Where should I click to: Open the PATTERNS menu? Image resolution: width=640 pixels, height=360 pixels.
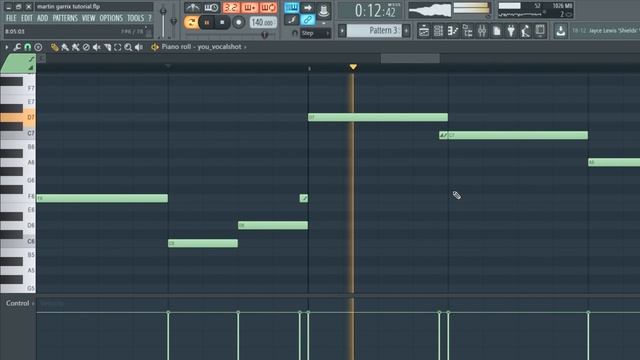coord(65,18)
